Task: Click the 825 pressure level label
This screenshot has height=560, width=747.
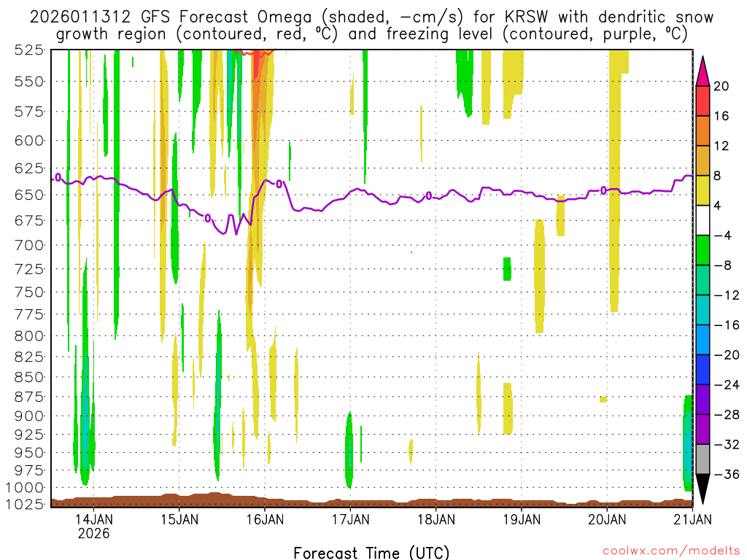Action: point(29,357)
